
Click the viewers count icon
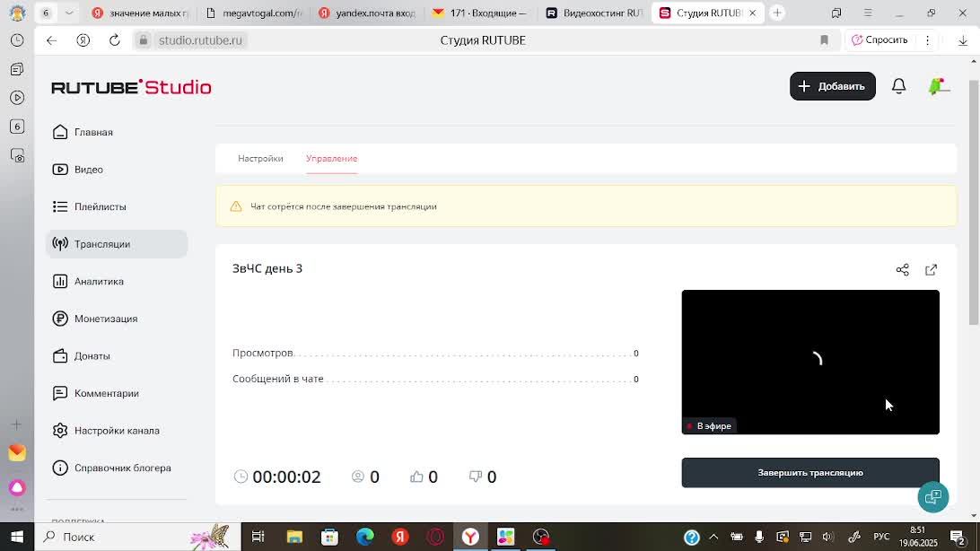point(357,477)
